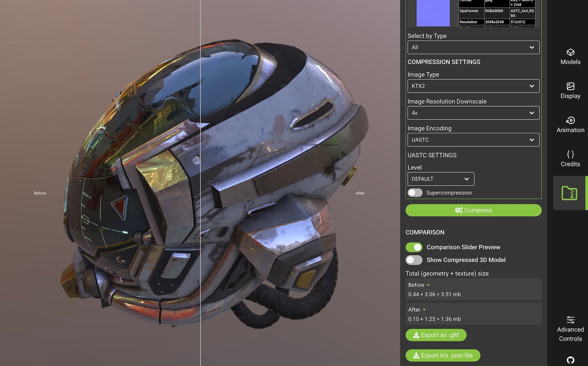Open Advanced Controls sliders icon

pyautogui.click(x=570, y=320)
